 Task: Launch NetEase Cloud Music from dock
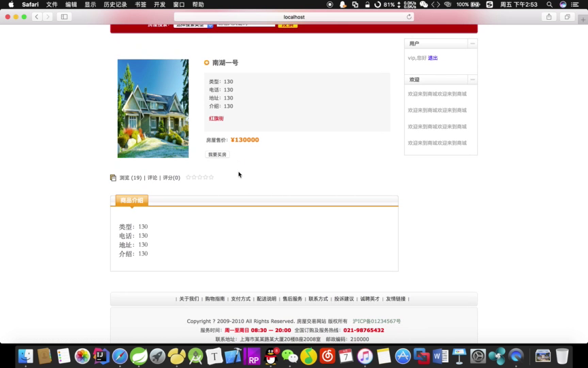[327, 356]
